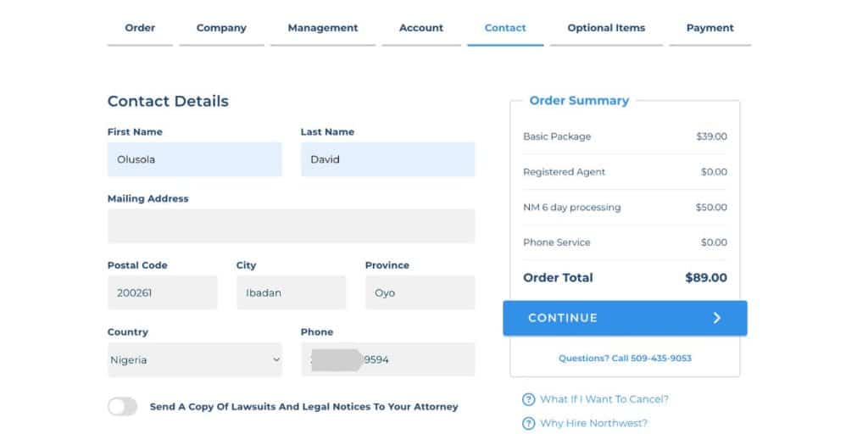The height and width of the screenshot is (434, 868).
Task: Select the Postal Code field
Action: pyautogui.click(x=162, y=292)
